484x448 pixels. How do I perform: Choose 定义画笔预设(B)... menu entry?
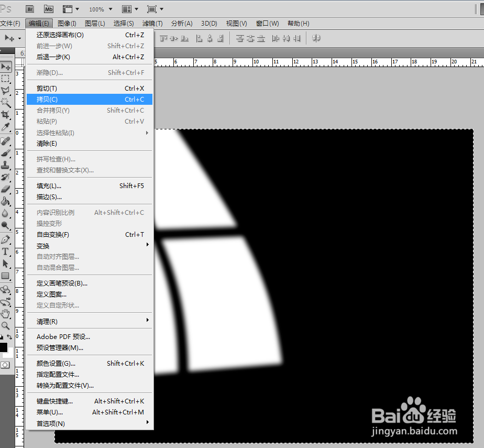[x=90, y=283]
